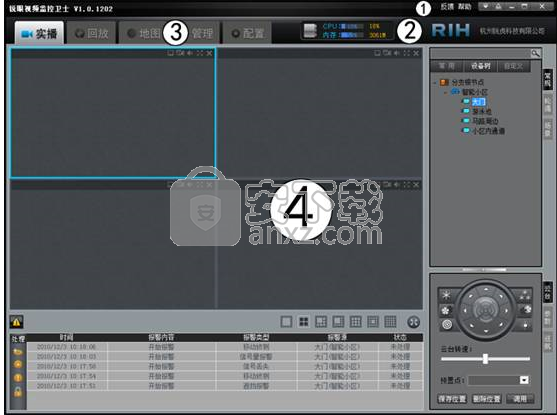
Task: Click the iris close icon right of dial
Action: pyautogui.click(x=526, y=309)
